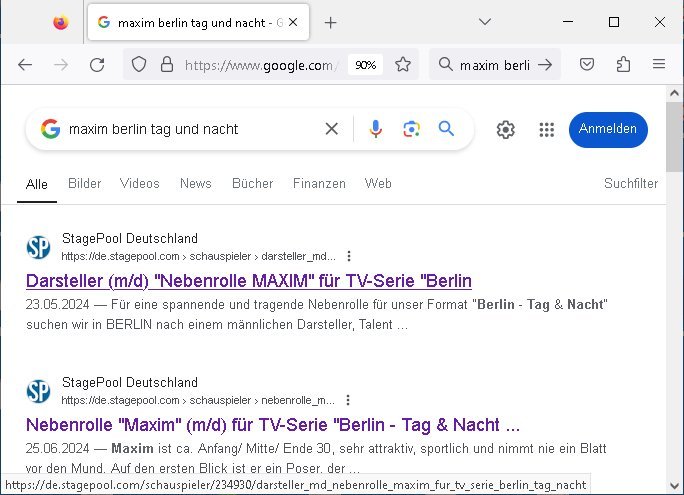Reset the 90% zoom level indicator
The image size is (684, 495).
(x=366, y=65)
